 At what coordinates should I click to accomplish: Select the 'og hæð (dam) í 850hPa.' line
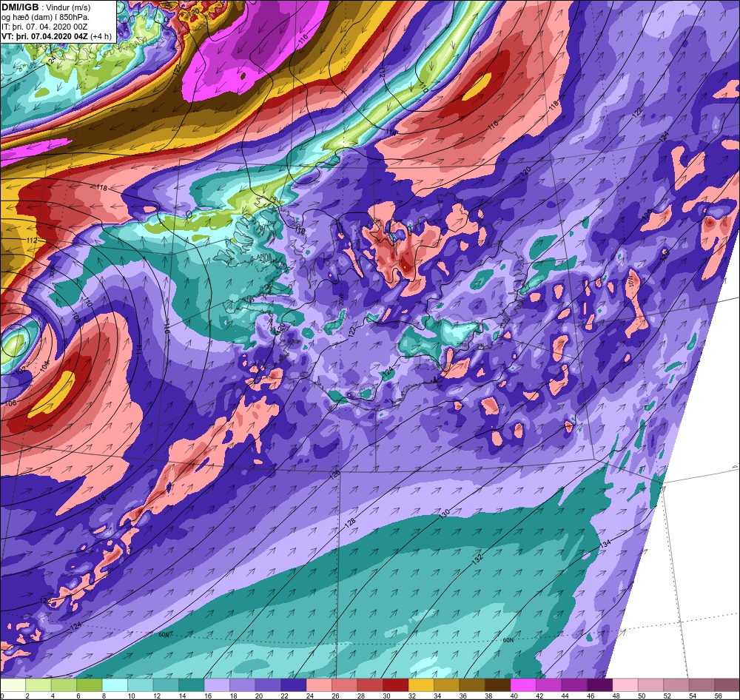(x=45, y=18)
